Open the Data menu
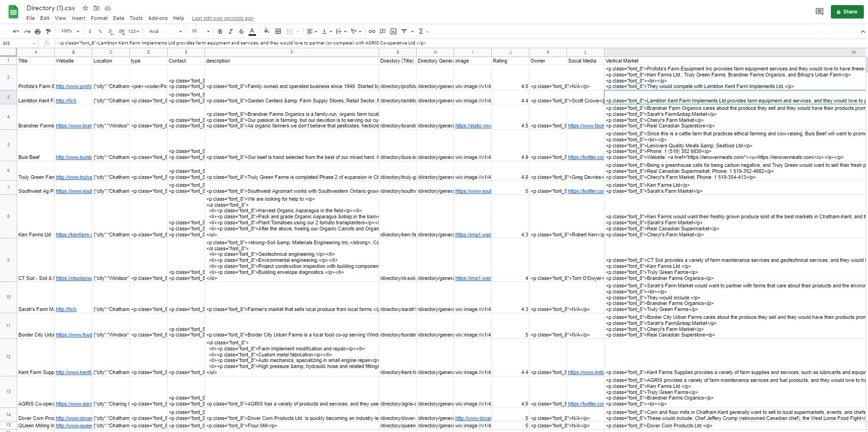 click(x=118, y=18)
